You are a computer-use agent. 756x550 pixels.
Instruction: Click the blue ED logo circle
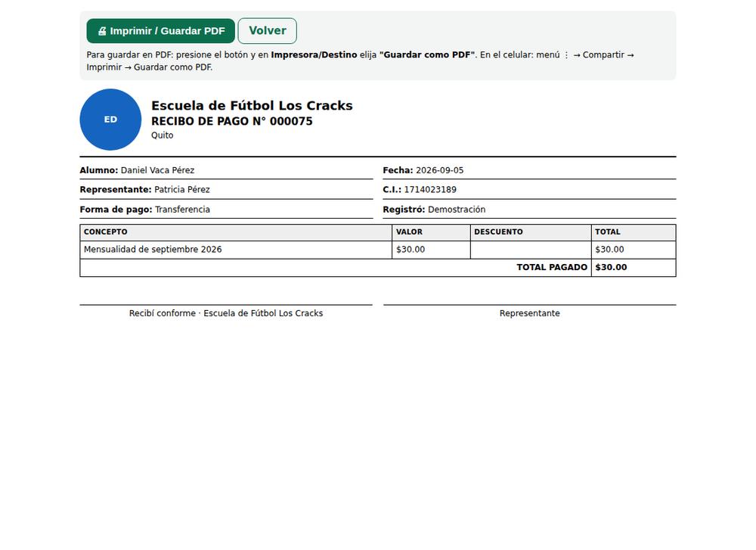pos(110,120)
